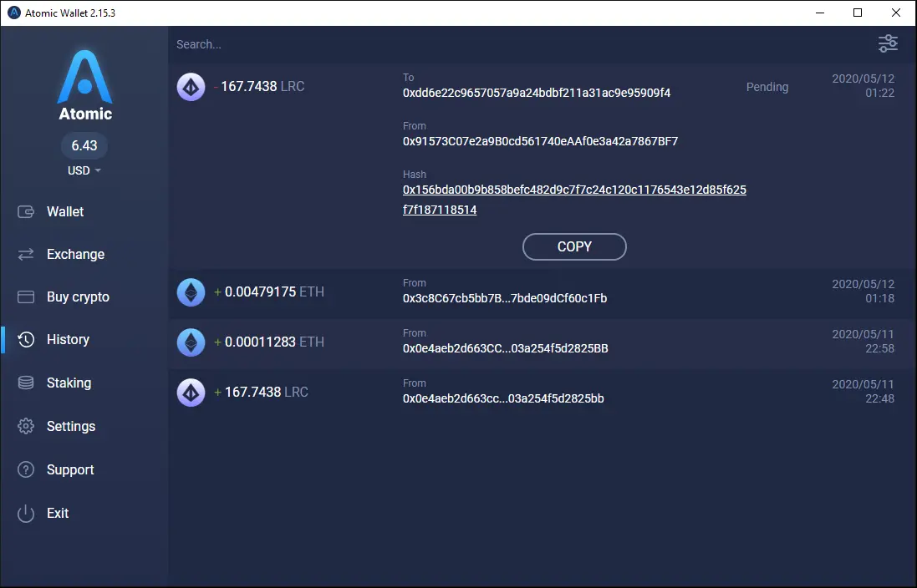Click the 2020/05/12 01:22 timestamp
This screenshot has height=588, width=917.
tap(864, 85)
